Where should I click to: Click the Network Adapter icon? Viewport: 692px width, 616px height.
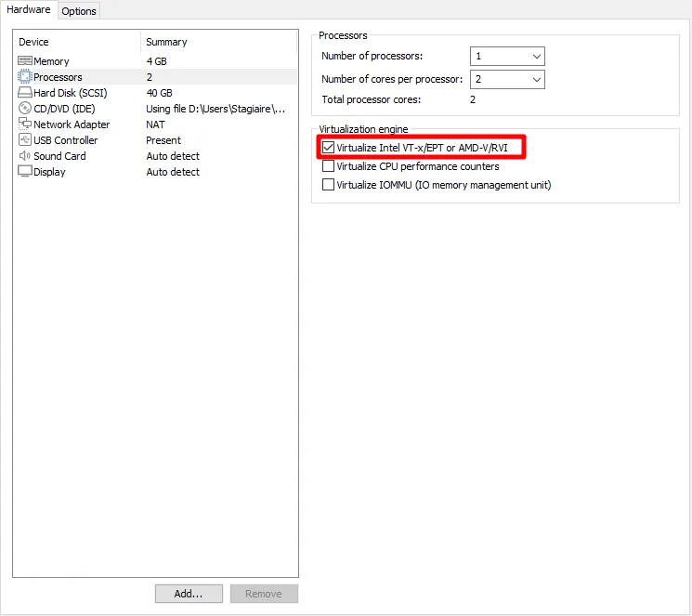(x=25, y=124)
